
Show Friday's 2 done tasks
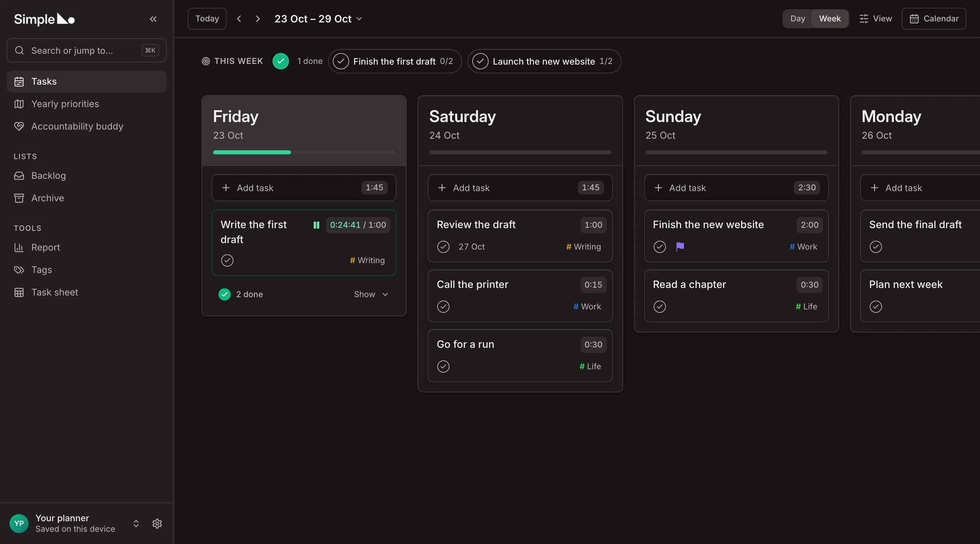pyautogui.click(x=371, y=294)
